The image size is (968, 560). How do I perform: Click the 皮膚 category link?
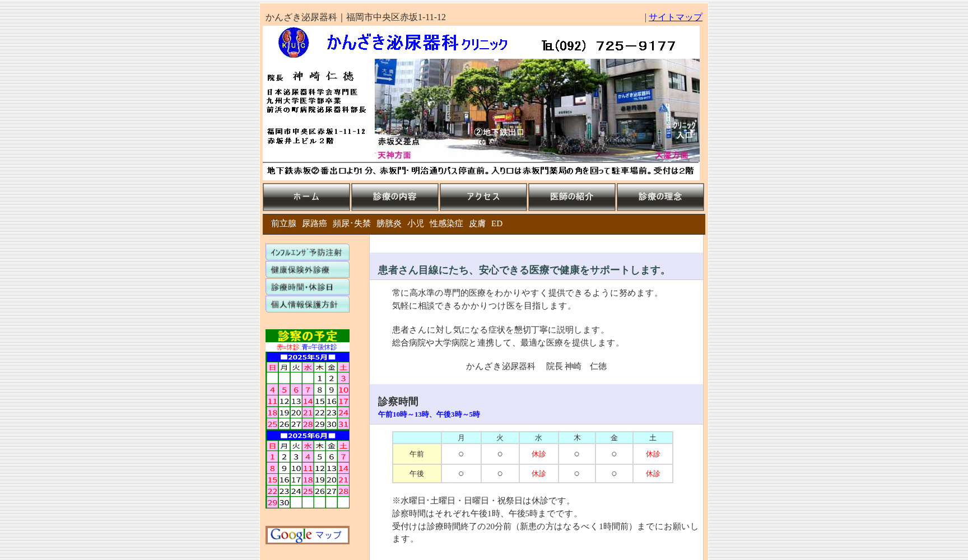pos(476,223)
